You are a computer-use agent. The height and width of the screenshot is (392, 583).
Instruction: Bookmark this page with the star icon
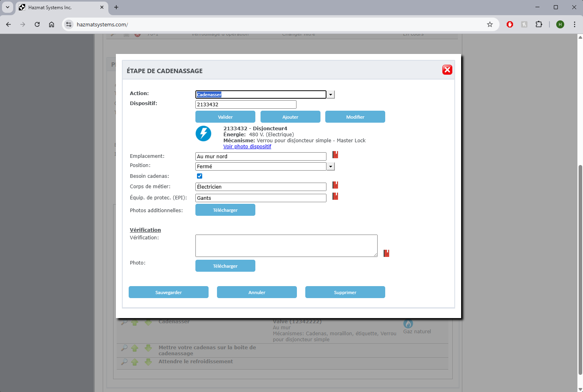point(490,24)
